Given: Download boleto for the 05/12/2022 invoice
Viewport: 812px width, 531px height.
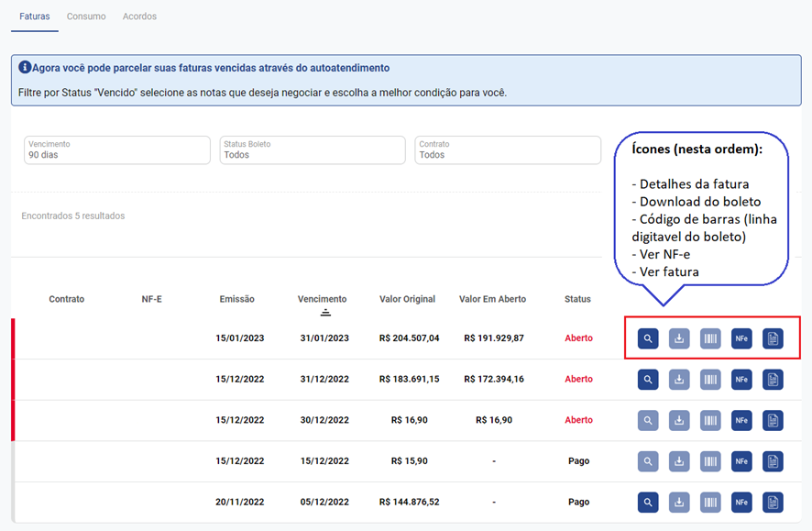Looking at the screenshot, I should click(x=679, y=503).
